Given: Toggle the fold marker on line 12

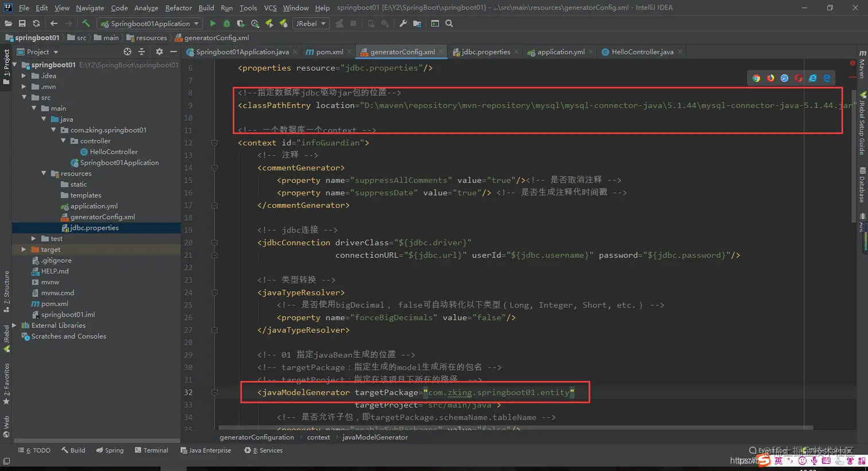Looking at the screenshot, I should click(x=214, y=142).
